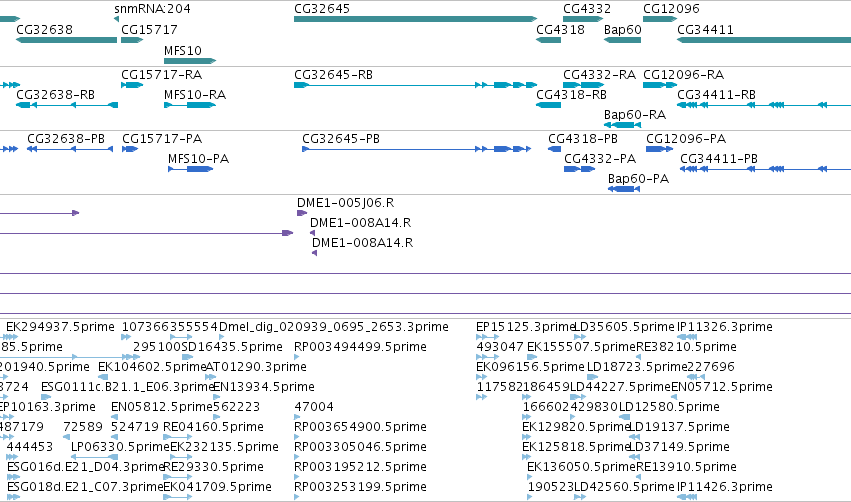
Task: Open the Bap60-PA coding sequence label
Action: coord(638,179)
